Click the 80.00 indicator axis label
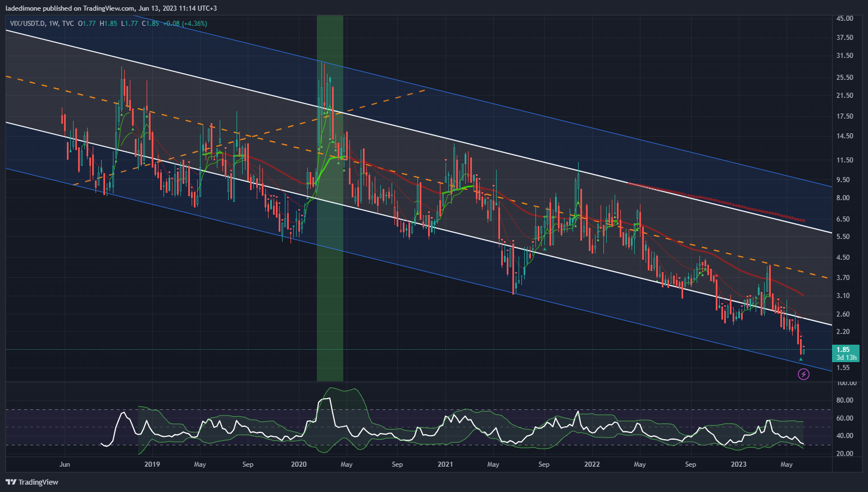 coord(845,400)
